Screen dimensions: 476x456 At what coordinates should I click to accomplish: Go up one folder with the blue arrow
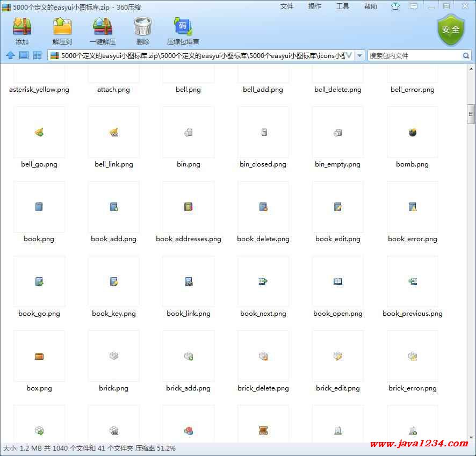(x=10, y=55)
